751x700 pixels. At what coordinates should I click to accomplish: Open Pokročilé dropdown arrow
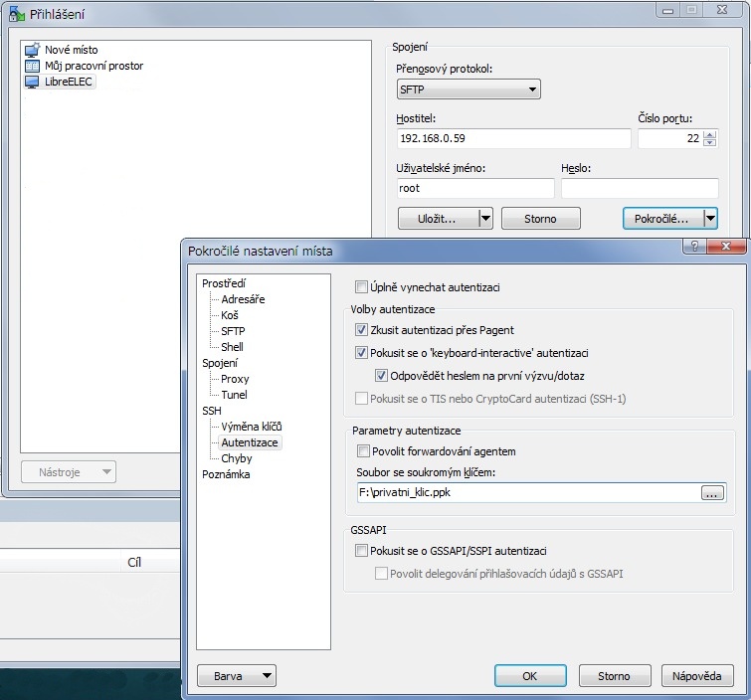click(x=710, y=218)
